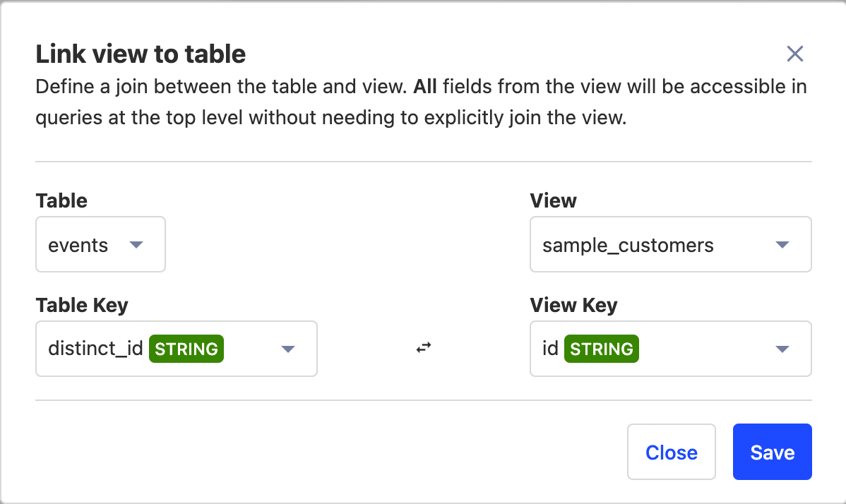Viewport: 846px width, 504px height.
Task: Click the STRING badge beside id
Action: pyautogui.click(x=602, y=349)
